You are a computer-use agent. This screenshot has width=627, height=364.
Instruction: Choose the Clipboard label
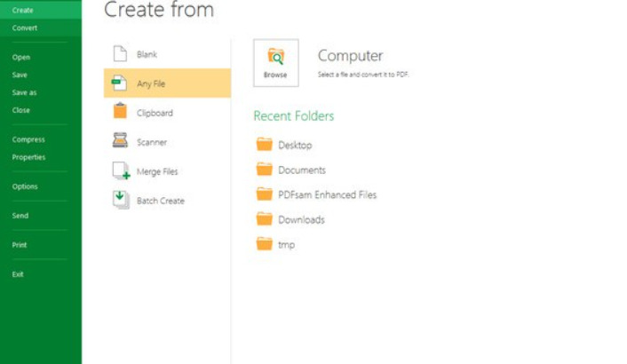155,113
